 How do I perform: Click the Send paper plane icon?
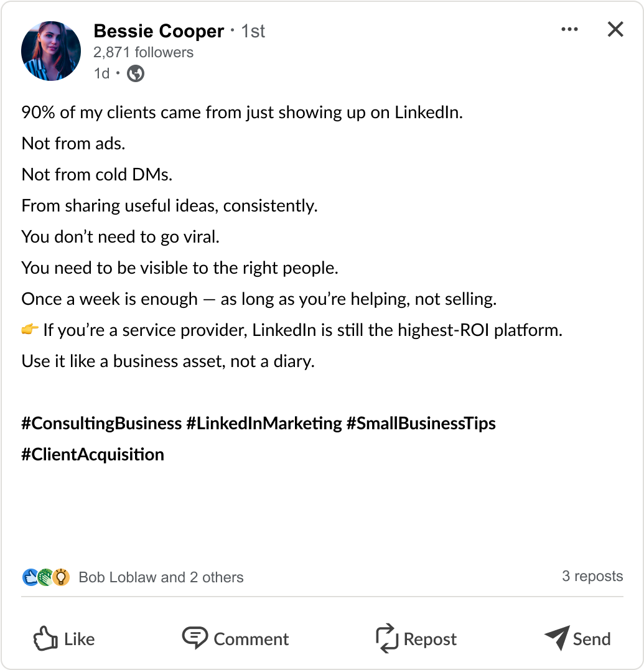point(556,638)
